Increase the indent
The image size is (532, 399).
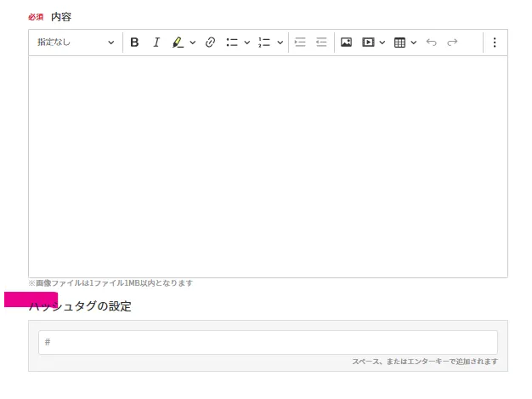point(300,43)
